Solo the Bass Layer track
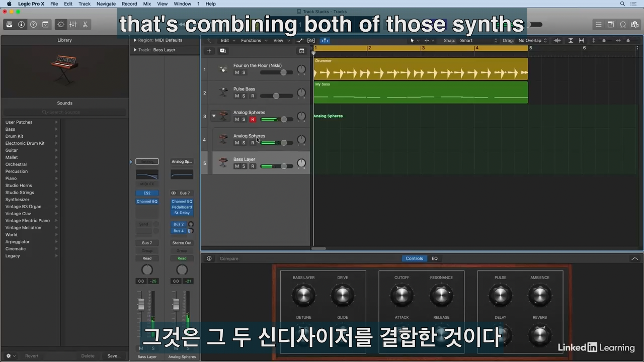Image resolution: width=644 pixels, height=362 pixels. click(244, 166)
